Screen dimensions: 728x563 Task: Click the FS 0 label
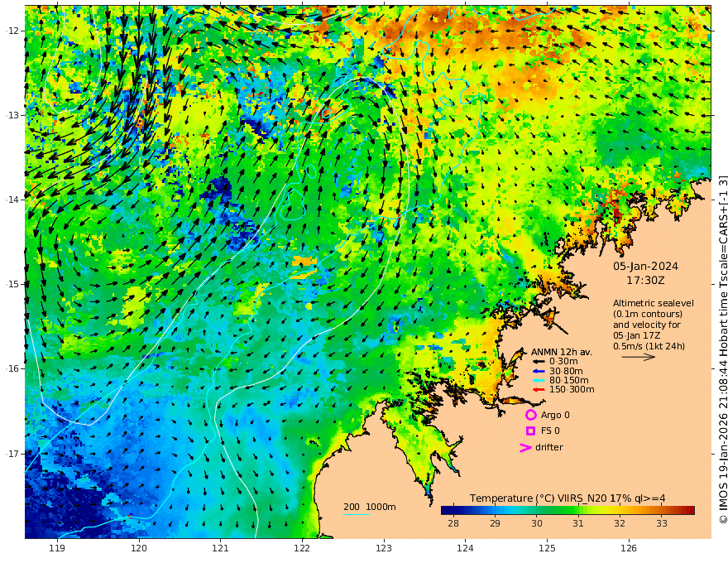pyautogui.click(x=550, y=431)
